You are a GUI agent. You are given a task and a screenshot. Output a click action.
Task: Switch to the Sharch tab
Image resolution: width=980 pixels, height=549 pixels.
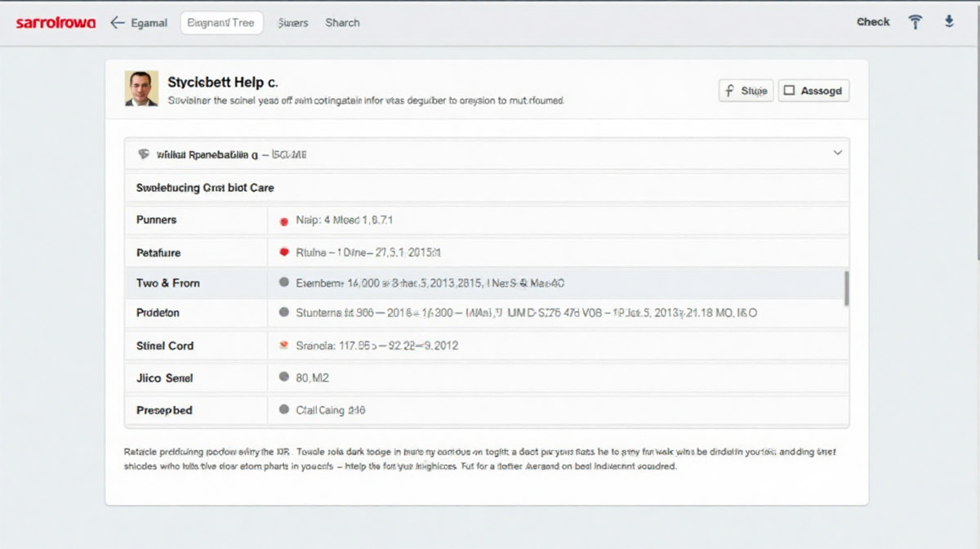point(342,23)
